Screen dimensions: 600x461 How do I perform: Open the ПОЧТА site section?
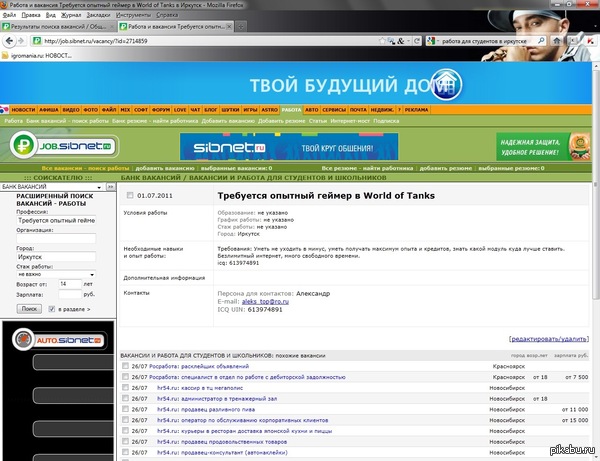pos(358,110)
